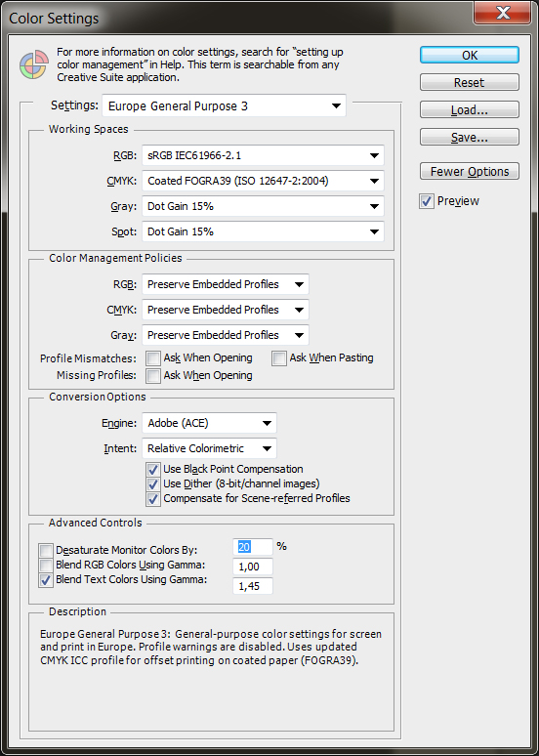This screenshot has width=539, height=756.
Task: Open the CMYK working space dropdown
Action: pyautogui.click(x=263, y=181)
